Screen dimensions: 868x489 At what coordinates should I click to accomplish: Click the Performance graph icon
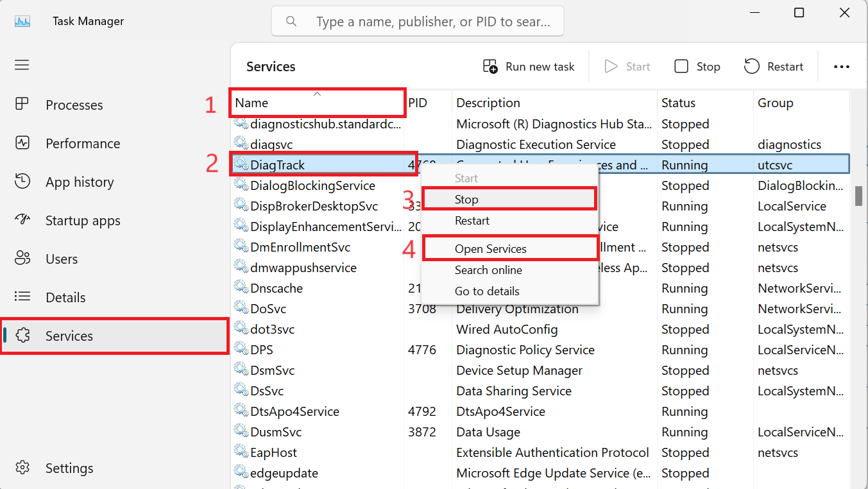pos(22,143)
